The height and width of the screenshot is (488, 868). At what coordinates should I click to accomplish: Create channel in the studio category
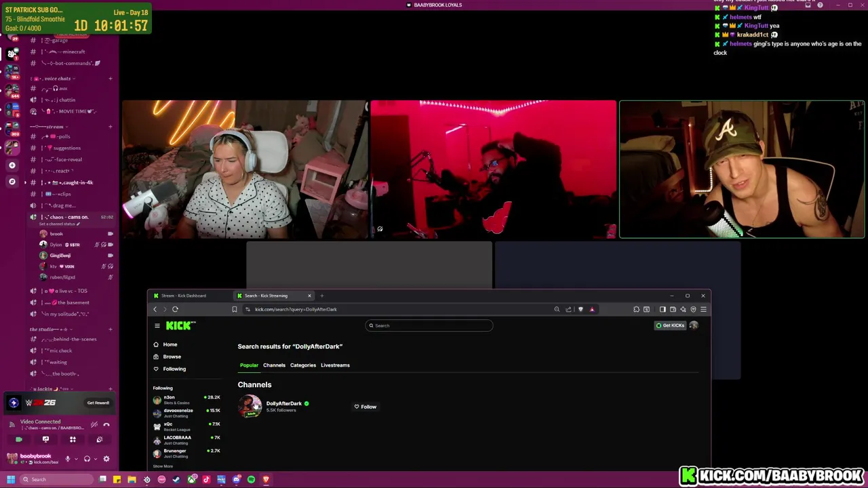coord(111,329)
